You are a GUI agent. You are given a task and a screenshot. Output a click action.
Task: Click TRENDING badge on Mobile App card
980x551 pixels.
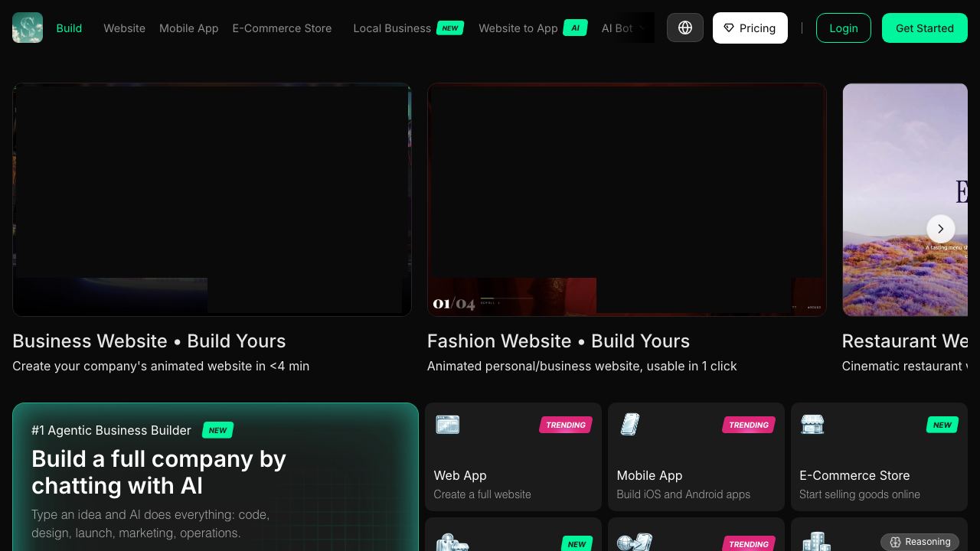click(x=749, y=425)
